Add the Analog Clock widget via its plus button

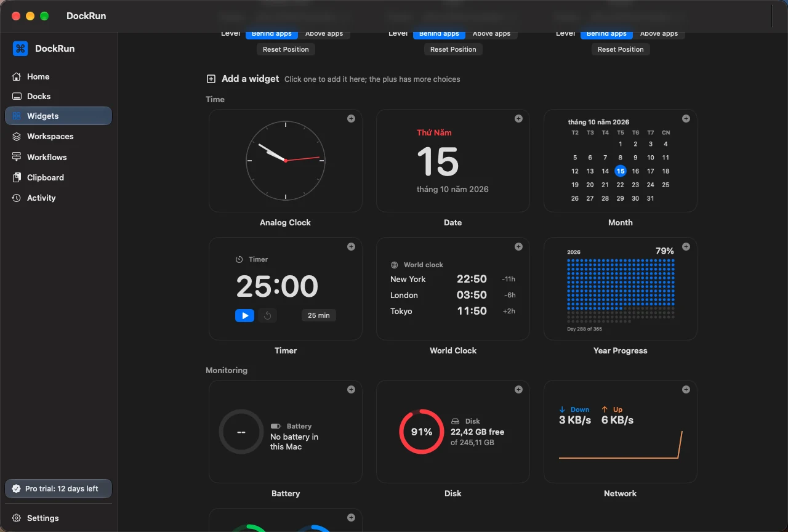point(351,119)
